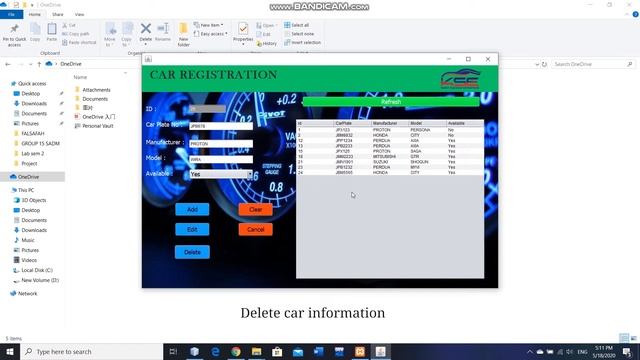This screenshot has height=360, width=640.
Task: Click the Edit button in Car Registration form
Action: (x=192, y=229)
